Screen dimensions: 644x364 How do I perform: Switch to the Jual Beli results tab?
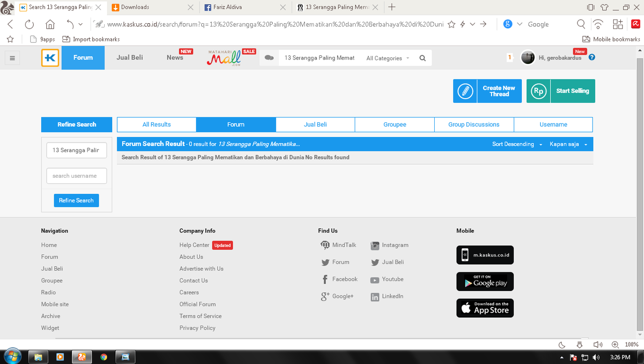pos(315,124)
